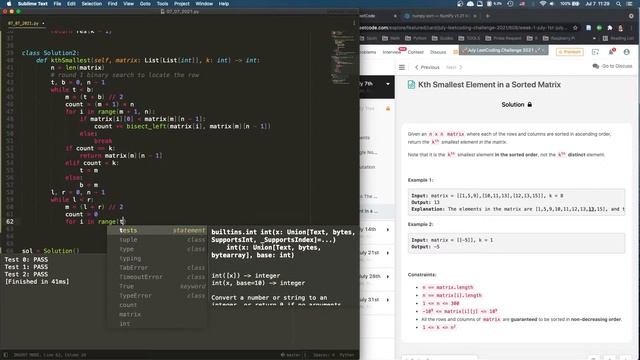Viewport: 640px width, 360px height.
Task: Open the Tools menu
Action: pos(162,4)
